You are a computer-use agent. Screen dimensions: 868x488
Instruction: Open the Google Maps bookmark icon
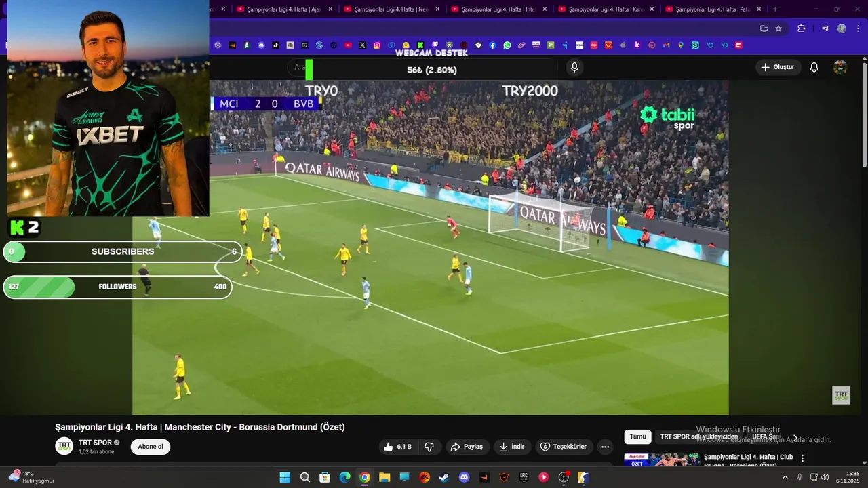[x=681, y=45]
